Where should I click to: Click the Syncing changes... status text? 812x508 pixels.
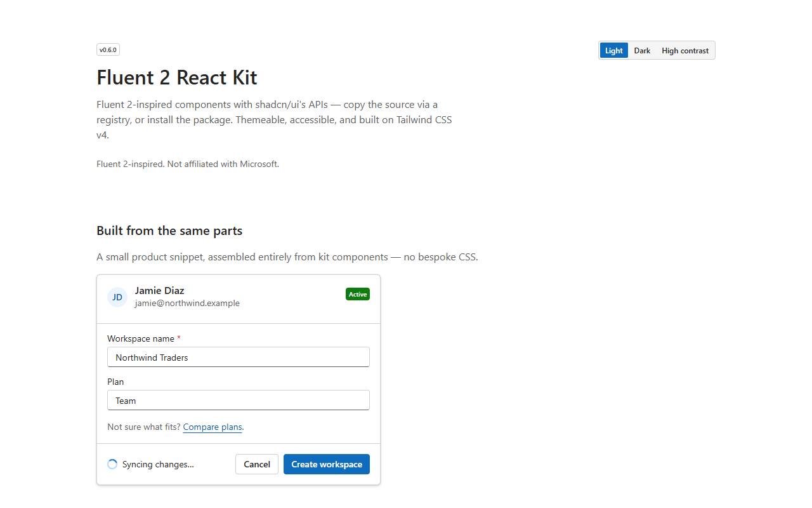158,464
